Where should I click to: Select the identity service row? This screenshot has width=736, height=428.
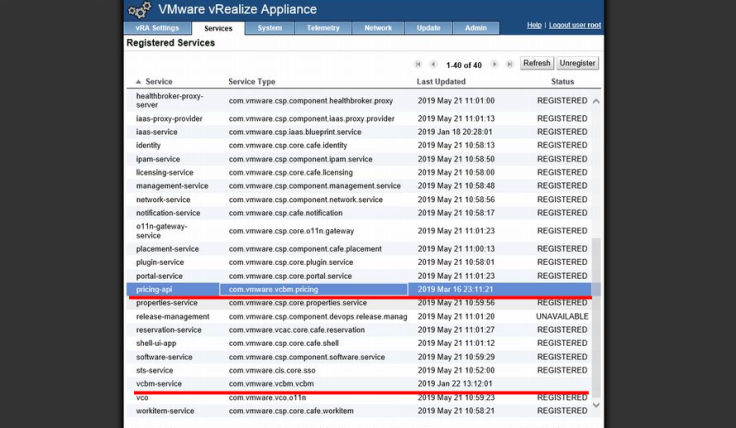tap(359, 145)
